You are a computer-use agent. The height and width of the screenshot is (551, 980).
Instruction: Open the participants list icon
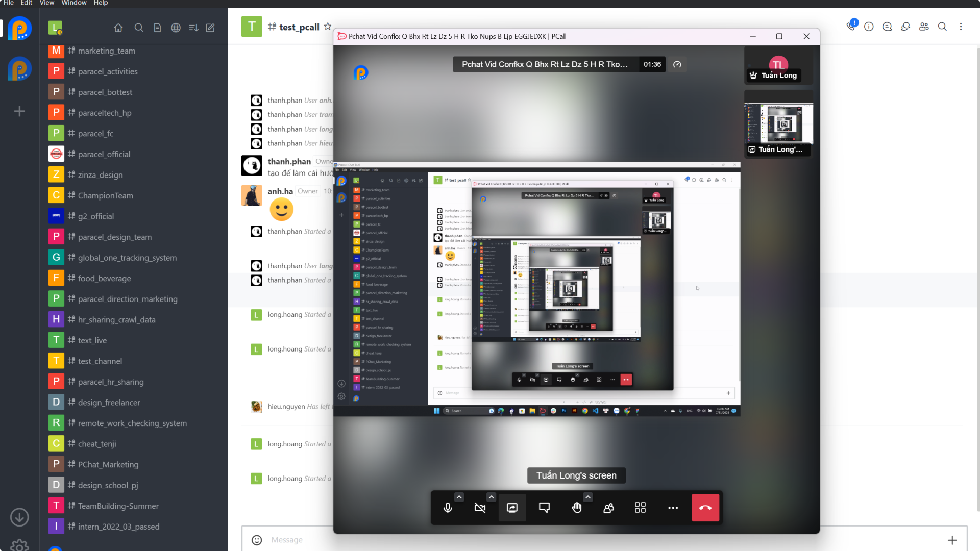(x=608, y=508)
